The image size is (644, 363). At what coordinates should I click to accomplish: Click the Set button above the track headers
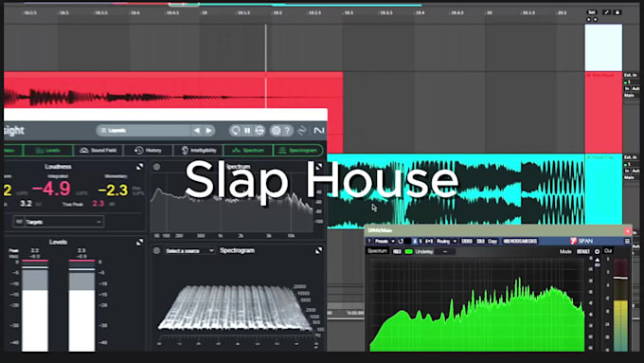(x=592, y=12)
